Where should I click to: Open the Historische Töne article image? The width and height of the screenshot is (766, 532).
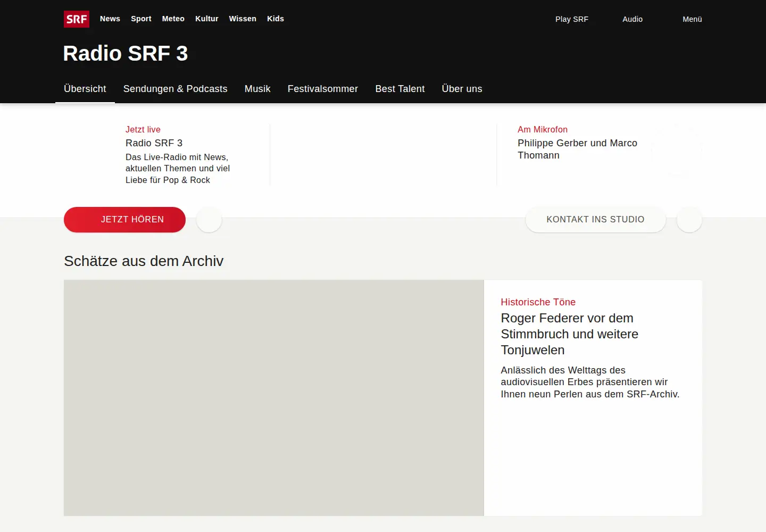274,398
